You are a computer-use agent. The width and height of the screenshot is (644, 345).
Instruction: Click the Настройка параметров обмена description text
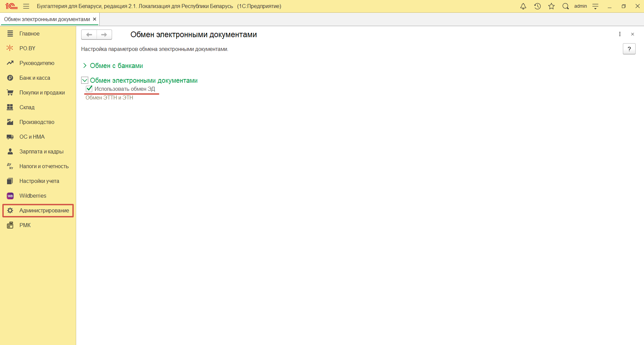point(155,49)
